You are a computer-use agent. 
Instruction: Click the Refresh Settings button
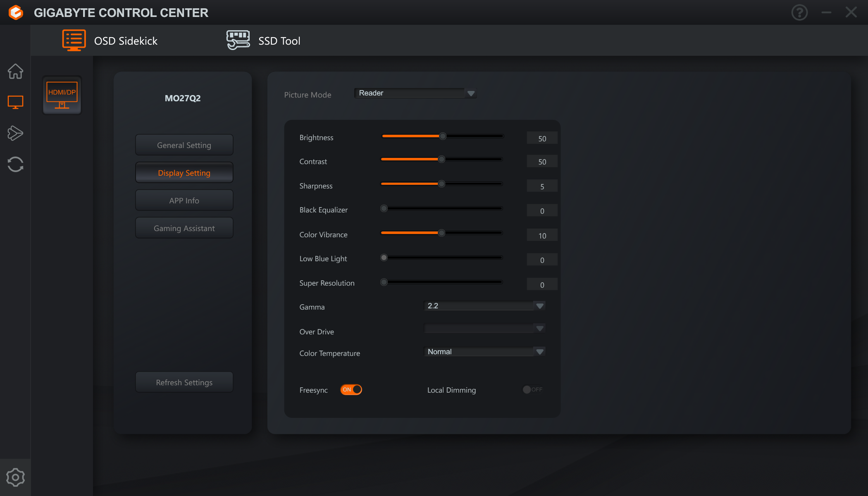(x=184, y=382)
